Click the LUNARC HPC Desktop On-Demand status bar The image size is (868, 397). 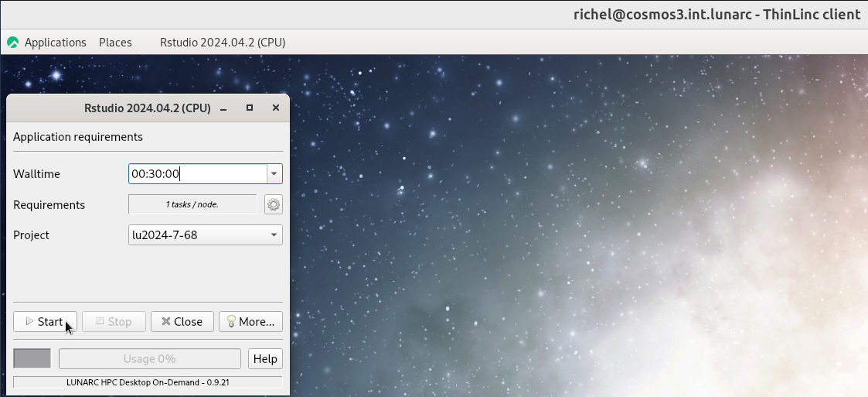click(x=148, y=382)
